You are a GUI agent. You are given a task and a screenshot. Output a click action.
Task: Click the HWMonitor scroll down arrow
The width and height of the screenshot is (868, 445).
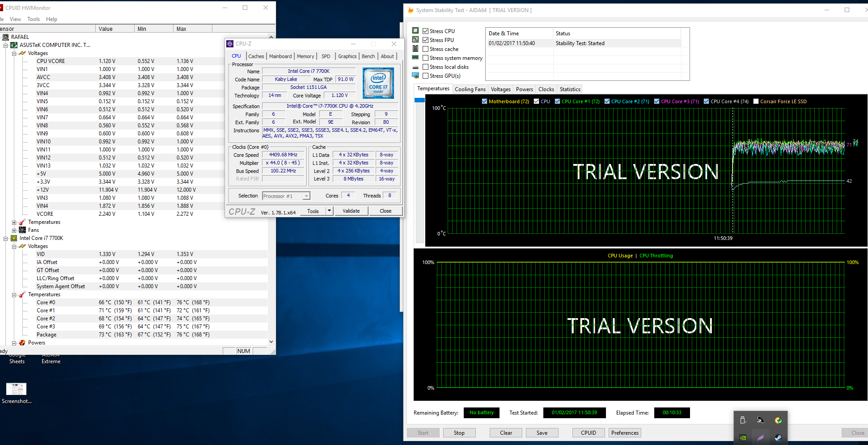271,342
